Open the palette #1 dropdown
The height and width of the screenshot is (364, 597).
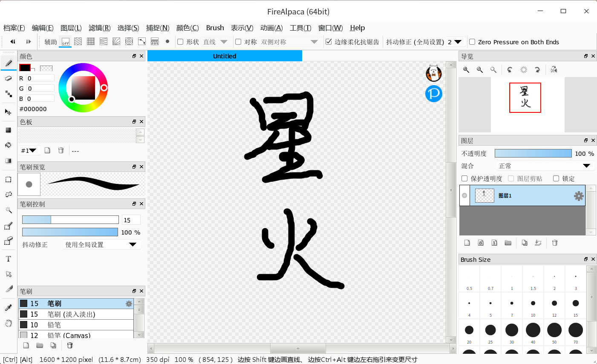point(29,151)
